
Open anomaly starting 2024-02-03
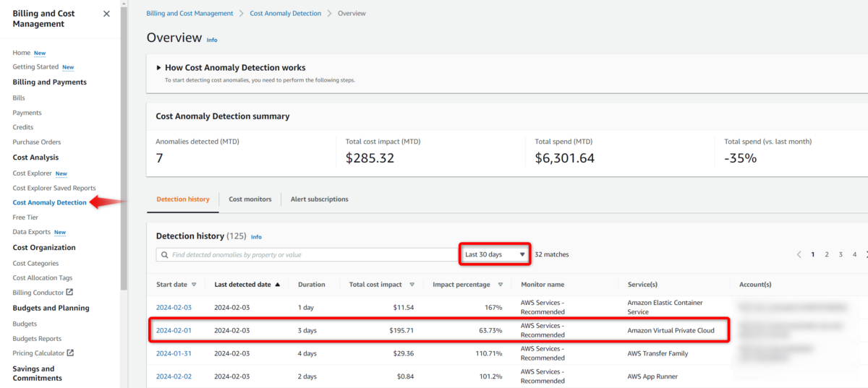coord(174,308)
